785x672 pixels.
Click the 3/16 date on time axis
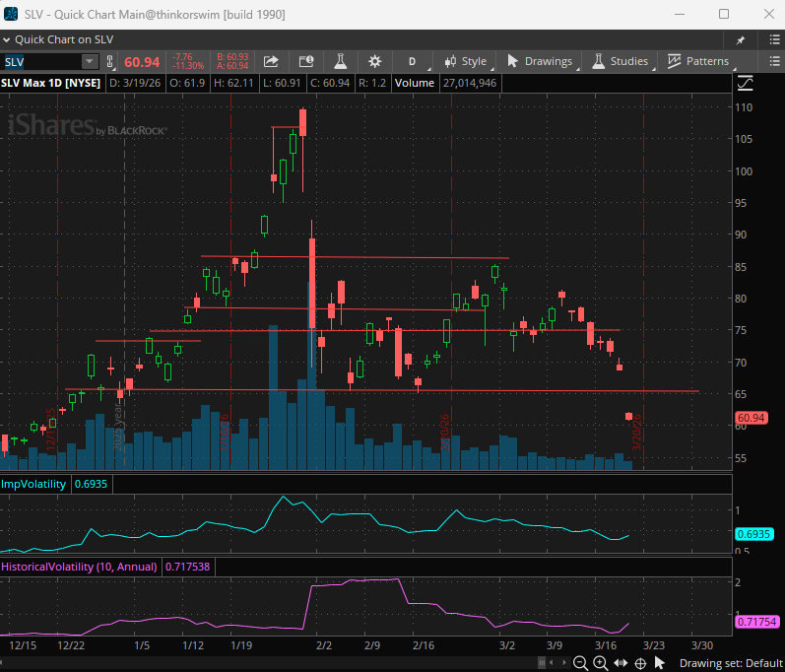pyautogui.click(x=606, y=645)
